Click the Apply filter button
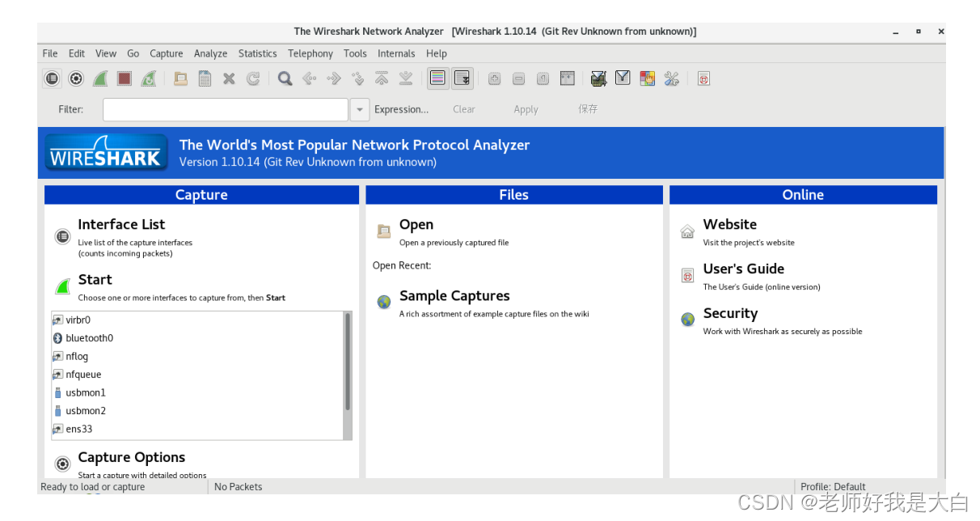980x521 pixels. click(526, 109)
